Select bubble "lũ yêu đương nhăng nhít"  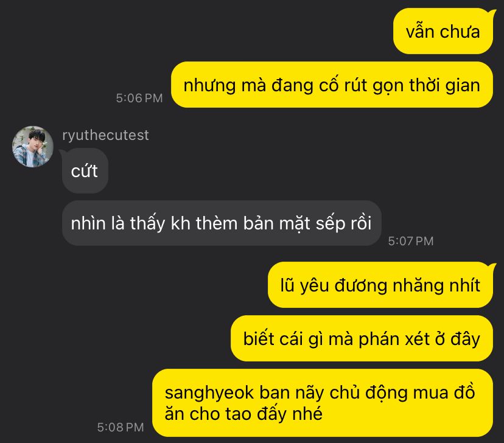point(380,285)
